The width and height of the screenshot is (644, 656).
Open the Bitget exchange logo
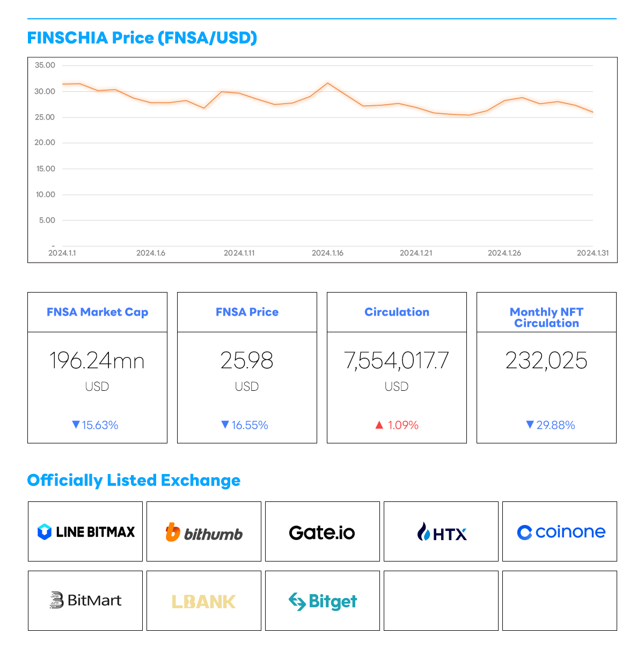pos(323,601)
